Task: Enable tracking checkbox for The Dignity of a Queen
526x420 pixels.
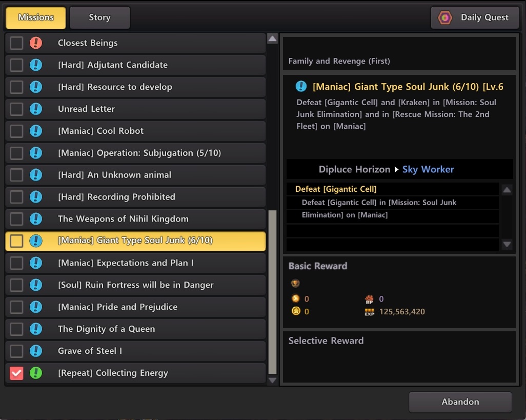Action: [16, 329]
